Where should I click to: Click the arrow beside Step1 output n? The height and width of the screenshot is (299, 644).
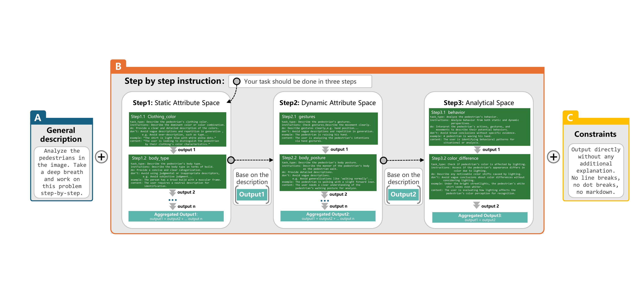click(172, 206)
